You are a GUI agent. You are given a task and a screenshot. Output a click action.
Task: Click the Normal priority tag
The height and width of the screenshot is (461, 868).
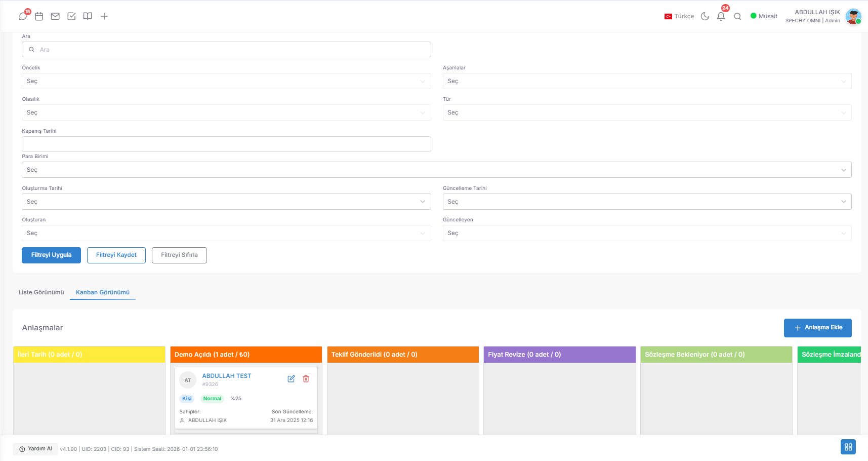(212, 399)
